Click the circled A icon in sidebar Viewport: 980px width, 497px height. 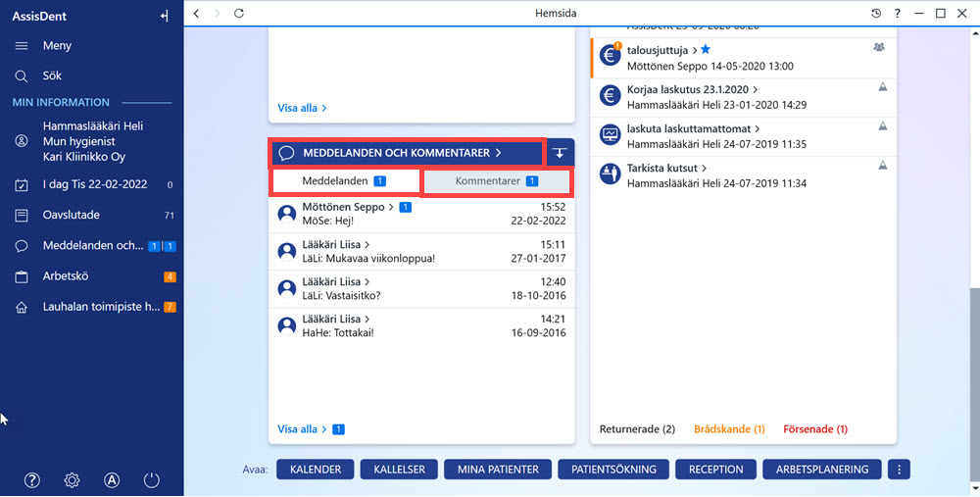(x=112, y=480)
